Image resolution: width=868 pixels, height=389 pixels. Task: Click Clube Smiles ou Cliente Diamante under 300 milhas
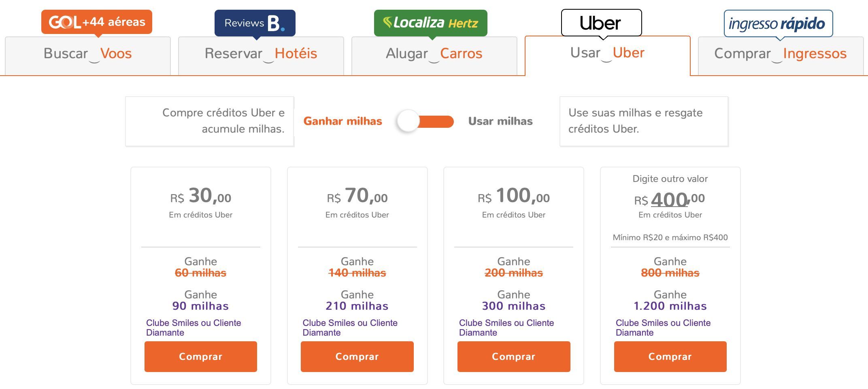[x=506, y=328]
